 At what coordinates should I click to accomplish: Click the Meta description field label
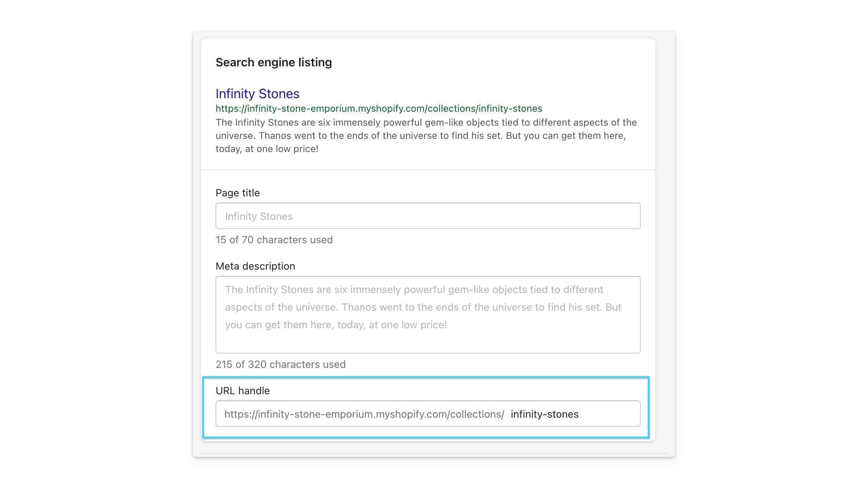point(255,266)
